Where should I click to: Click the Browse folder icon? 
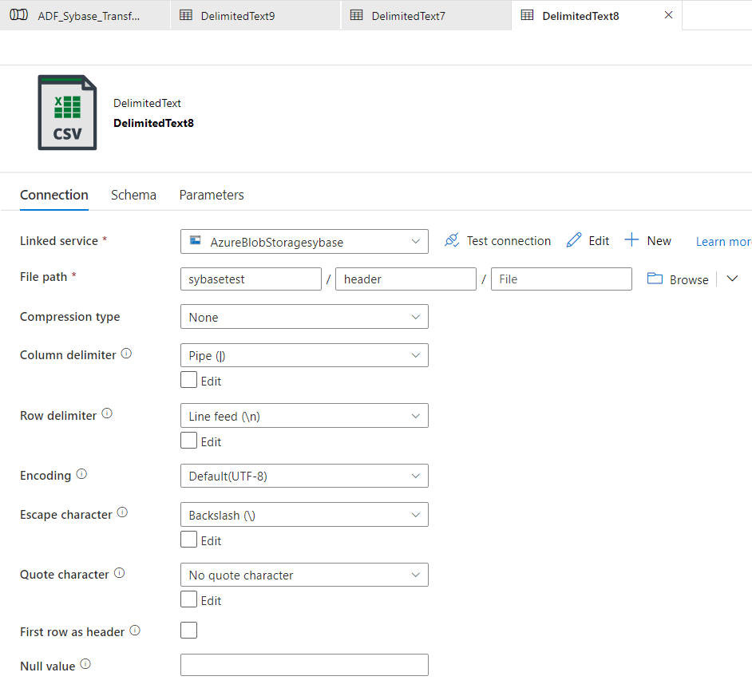(655, 279)
